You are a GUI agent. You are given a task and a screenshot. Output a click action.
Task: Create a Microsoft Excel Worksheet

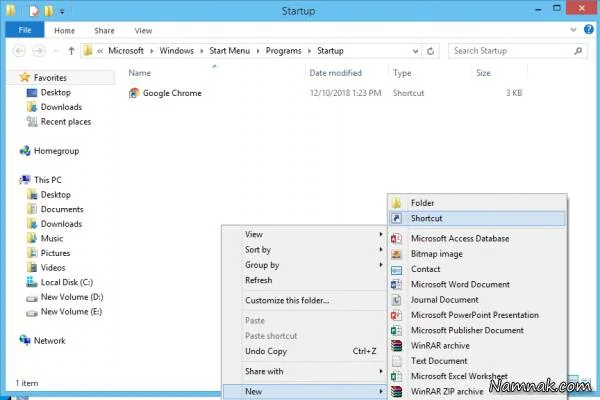tap(477, 376)
